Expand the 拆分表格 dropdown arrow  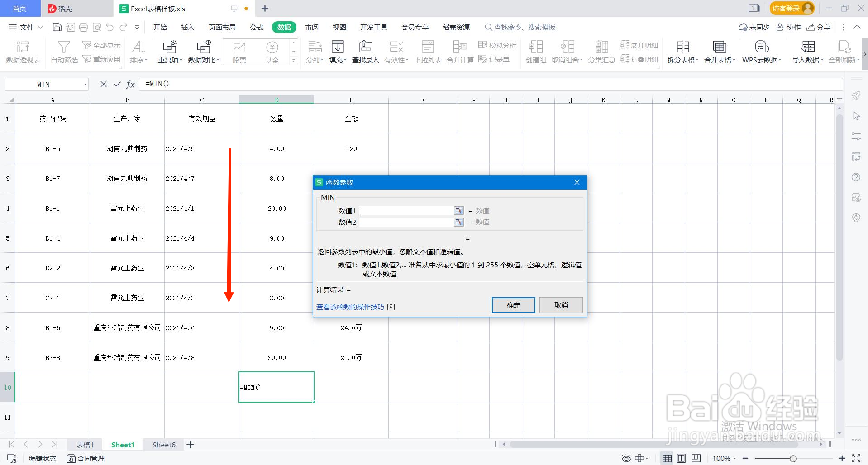[697, 60]
